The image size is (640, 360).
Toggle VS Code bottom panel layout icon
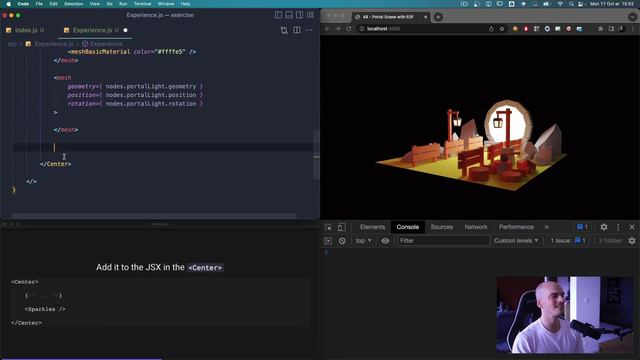[x=289, y=15]
